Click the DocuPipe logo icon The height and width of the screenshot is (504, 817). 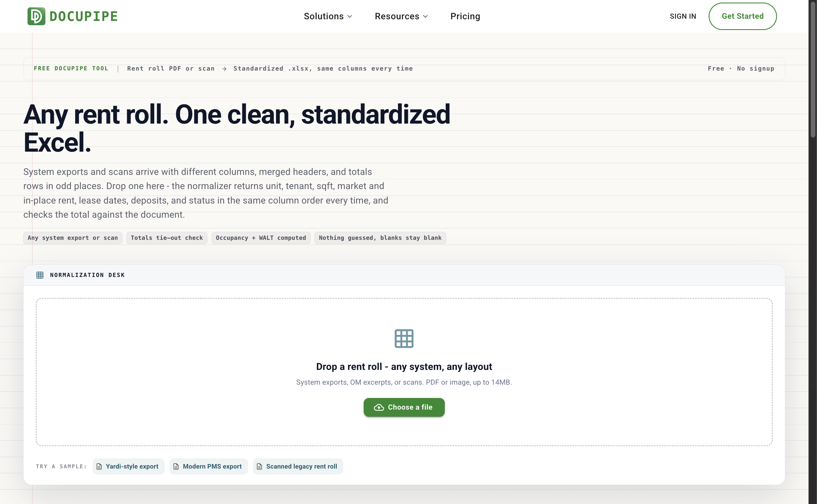pos(36,16)
